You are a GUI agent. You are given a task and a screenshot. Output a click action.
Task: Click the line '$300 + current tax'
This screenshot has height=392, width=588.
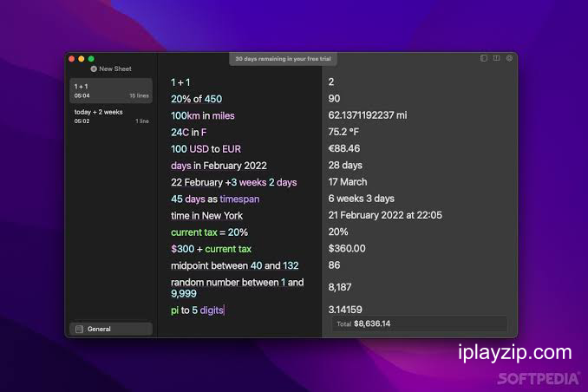click(x=211, y=249)
